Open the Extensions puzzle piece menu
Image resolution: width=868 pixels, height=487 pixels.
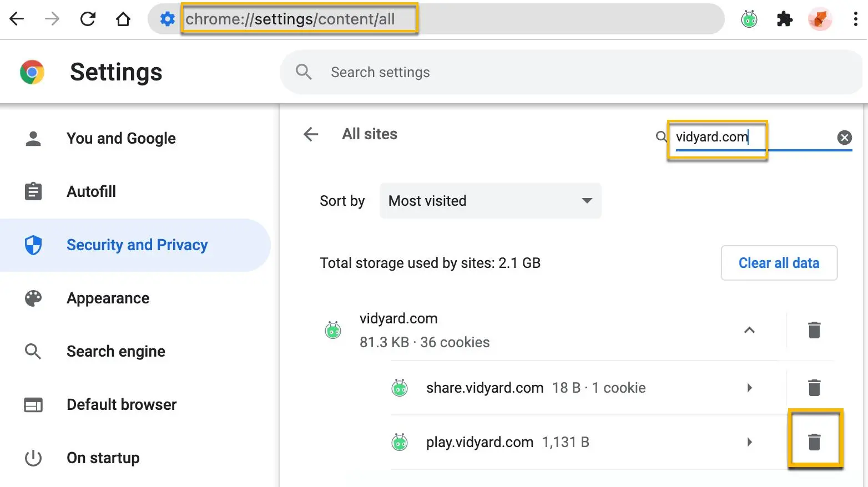785,19
